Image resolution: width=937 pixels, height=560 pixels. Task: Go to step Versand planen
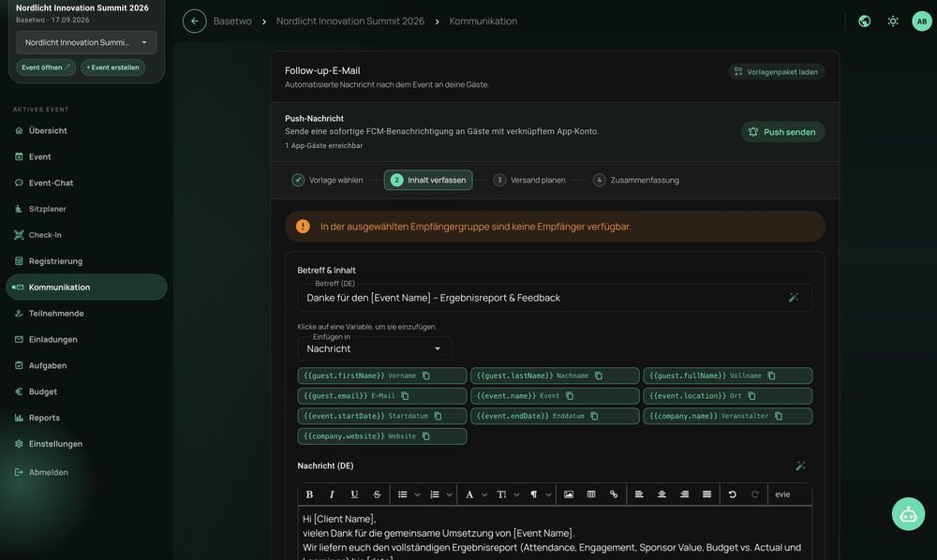coord(529,180)
